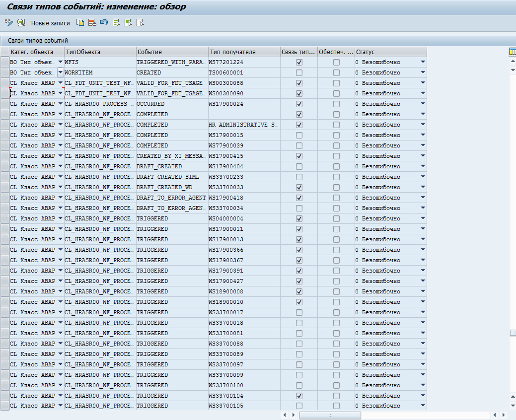The image size is (516, 420).
Task: Click the select all icon
Action: pos(116,23)
